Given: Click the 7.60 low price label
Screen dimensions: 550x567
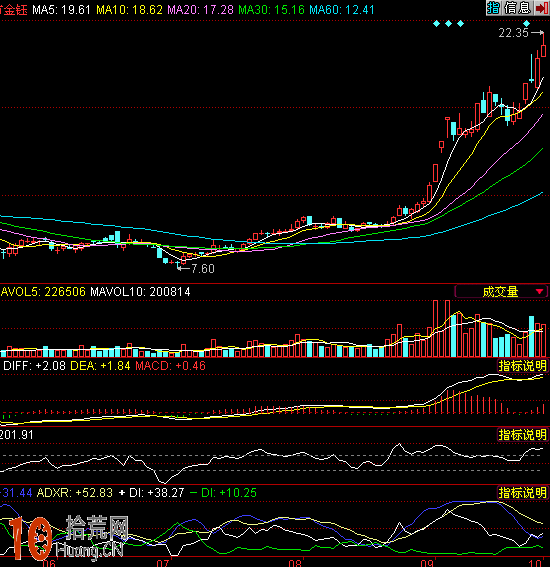Looking at the screenshot, I should pos(202,269).
